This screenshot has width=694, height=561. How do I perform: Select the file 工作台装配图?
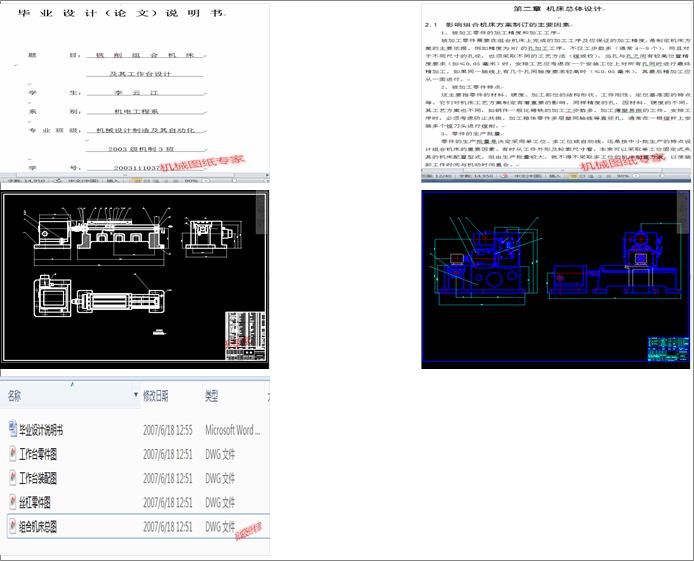pos(38,478)
